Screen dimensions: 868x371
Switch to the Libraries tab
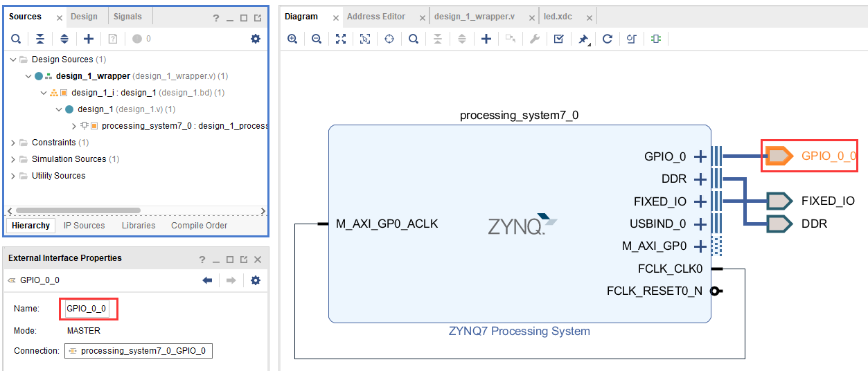(x=139, y=226)
